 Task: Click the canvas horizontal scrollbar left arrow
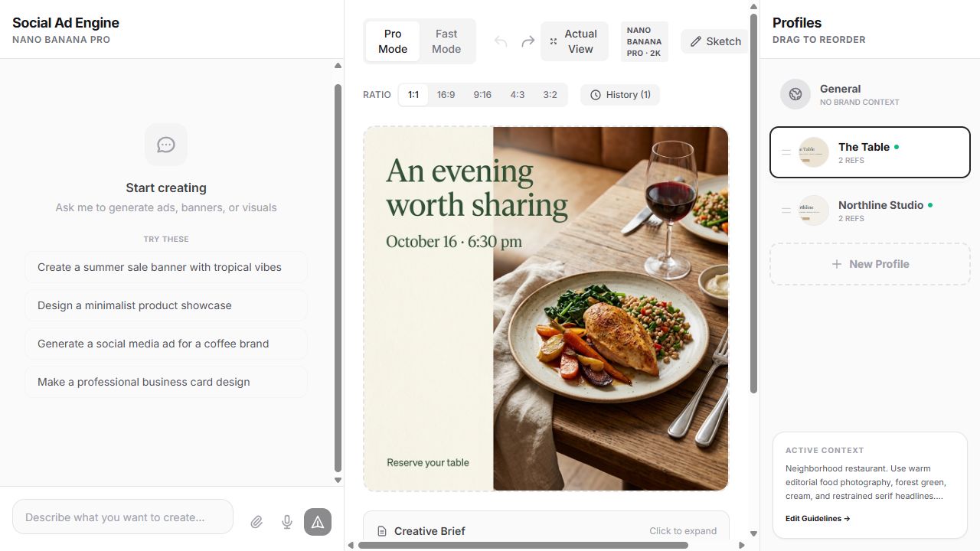tap(351, 546)
